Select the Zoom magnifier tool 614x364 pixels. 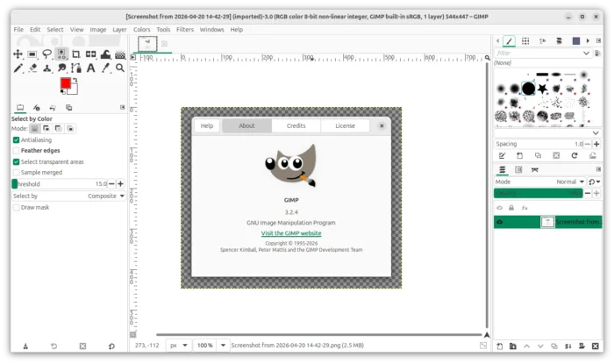coord(118,68)
